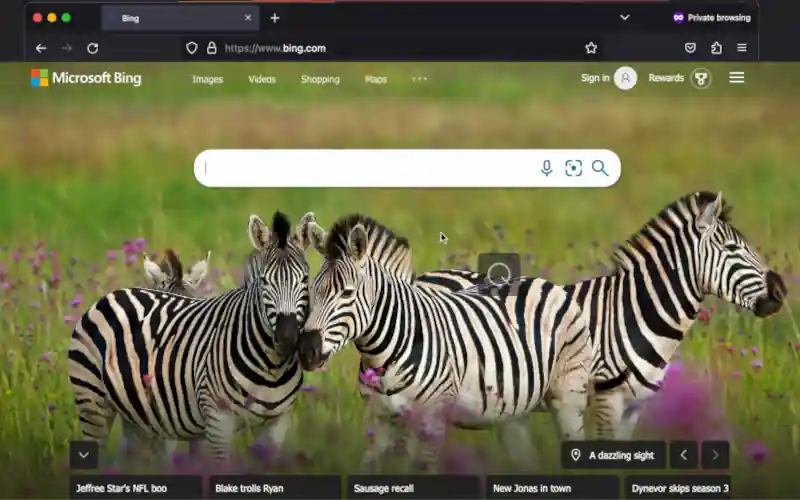Click the location pin for A dazzling sight

[576, 455]
